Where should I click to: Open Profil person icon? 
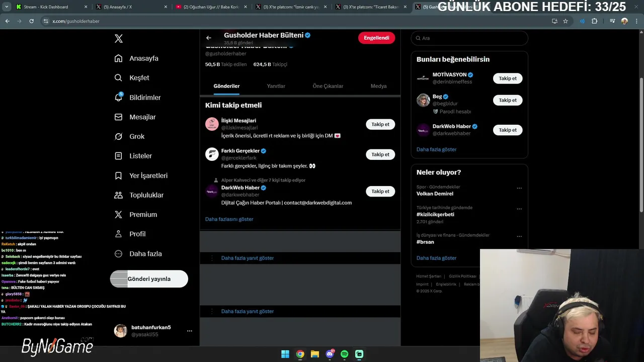click(118, 234)
